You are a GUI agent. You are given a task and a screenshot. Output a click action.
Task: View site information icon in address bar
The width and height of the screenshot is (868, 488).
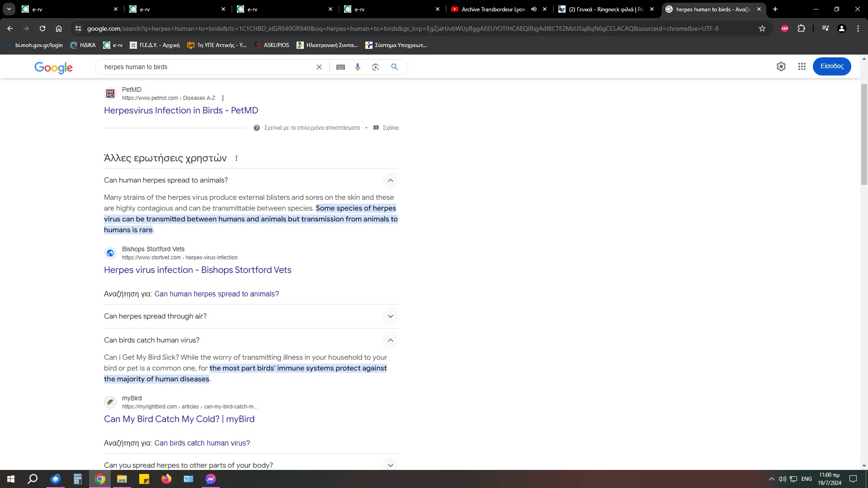[x=78, y=28]
